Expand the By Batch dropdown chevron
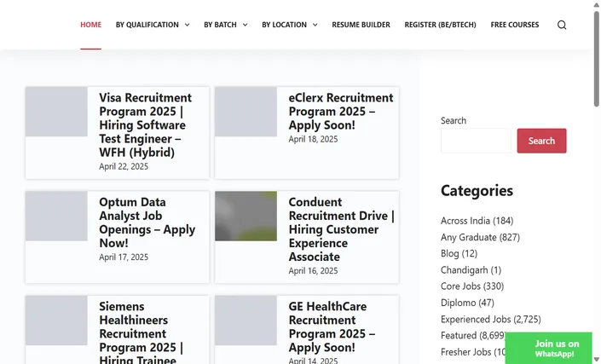 [x=245, y=25]
